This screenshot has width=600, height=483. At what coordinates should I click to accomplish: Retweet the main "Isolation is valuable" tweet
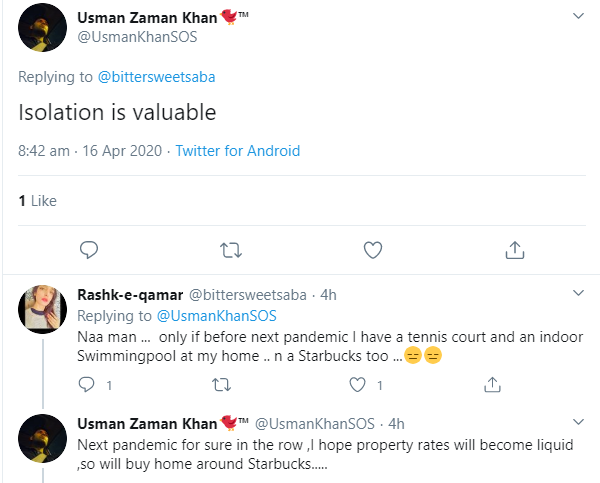pyautogui.click(x=231, y=249)
